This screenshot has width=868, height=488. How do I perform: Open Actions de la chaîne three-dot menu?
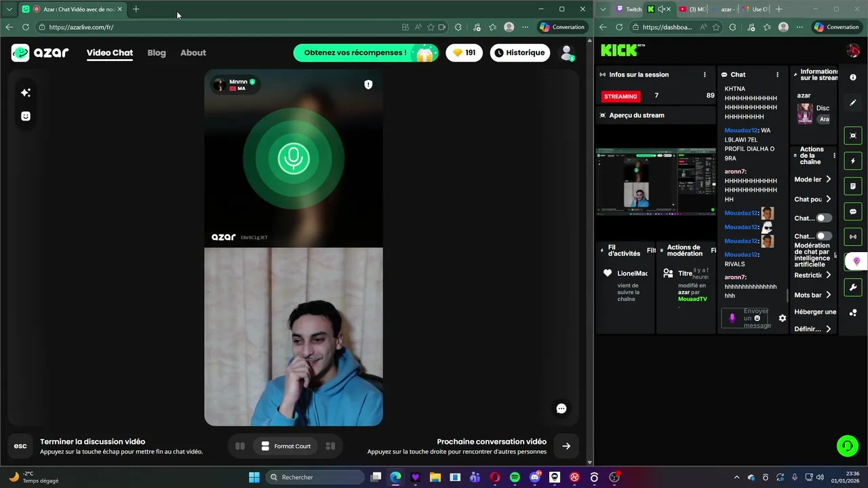[x=834, y=155]
